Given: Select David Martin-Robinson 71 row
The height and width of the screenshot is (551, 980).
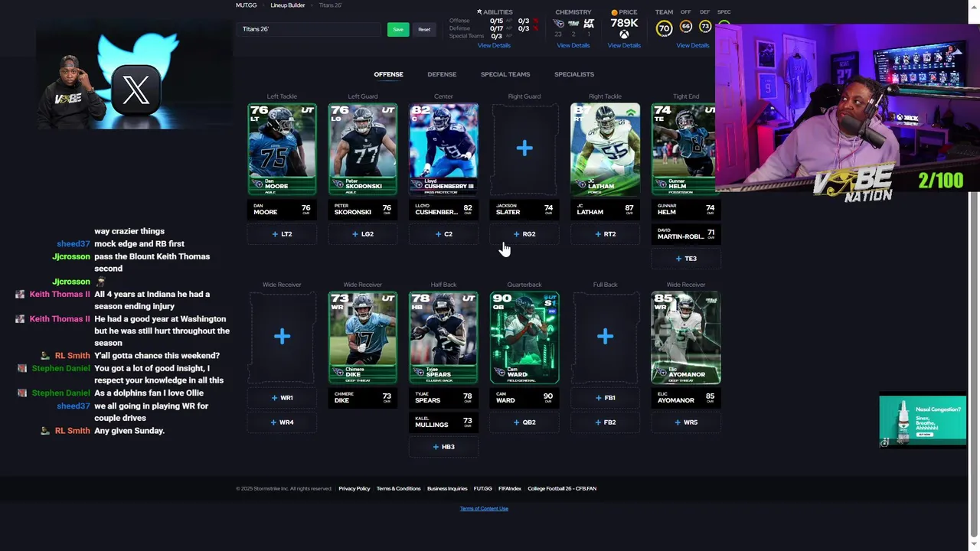Looking at the screenshot, I should tap(686, 233).
